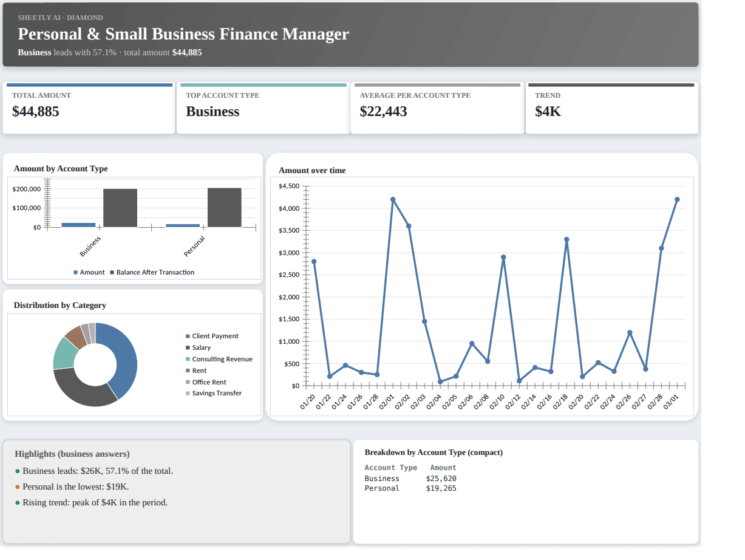
Task: Select the Total Amount card value $44,885
Action: coord(36,111)
